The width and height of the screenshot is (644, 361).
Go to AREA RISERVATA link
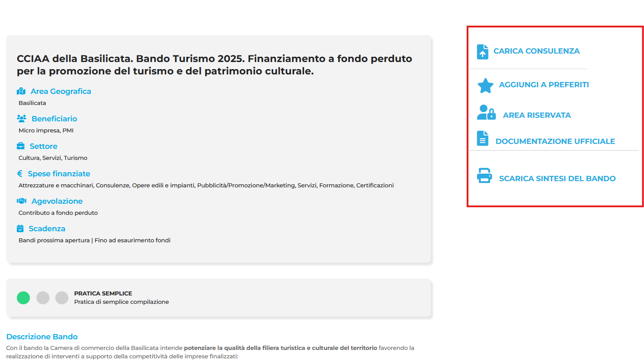tap(537, 115)
